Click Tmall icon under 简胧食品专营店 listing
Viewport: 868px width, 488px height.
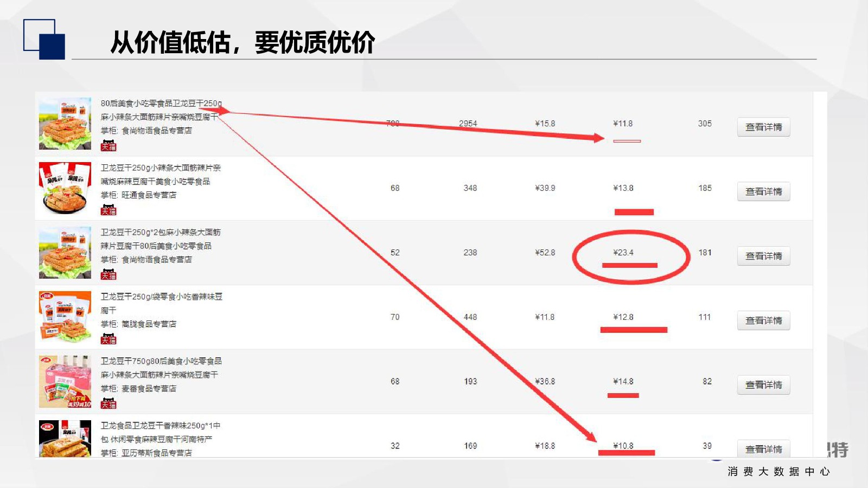coord(108,339)
